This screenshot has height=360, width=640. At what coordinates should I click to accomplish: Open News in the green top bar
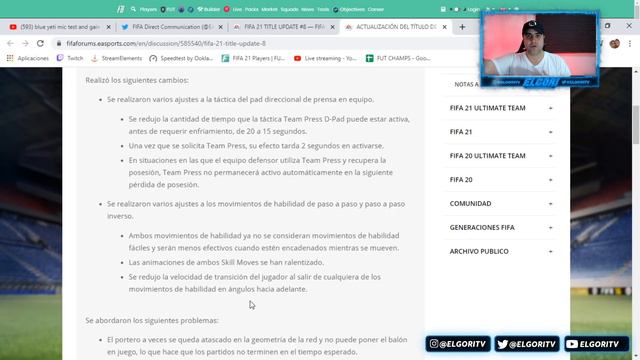click(x=307, y=9)
